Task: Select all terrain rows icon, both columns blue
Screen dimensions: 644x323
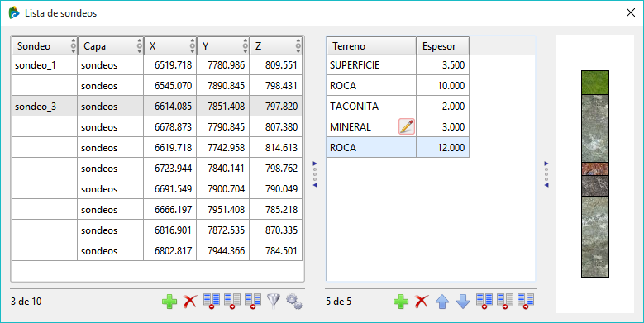Action: pos(484,302)
